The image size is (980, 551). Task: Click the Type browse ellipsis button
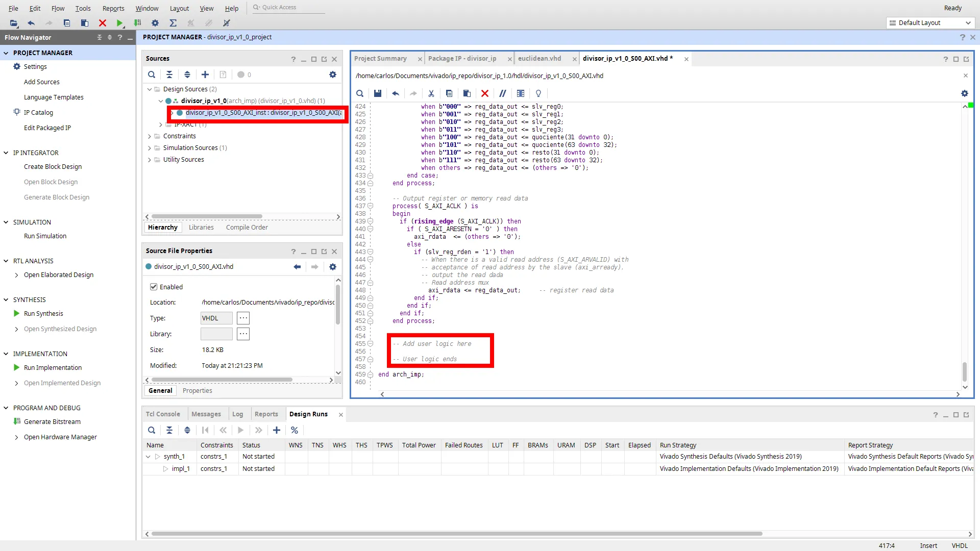(x=243, y=318)
